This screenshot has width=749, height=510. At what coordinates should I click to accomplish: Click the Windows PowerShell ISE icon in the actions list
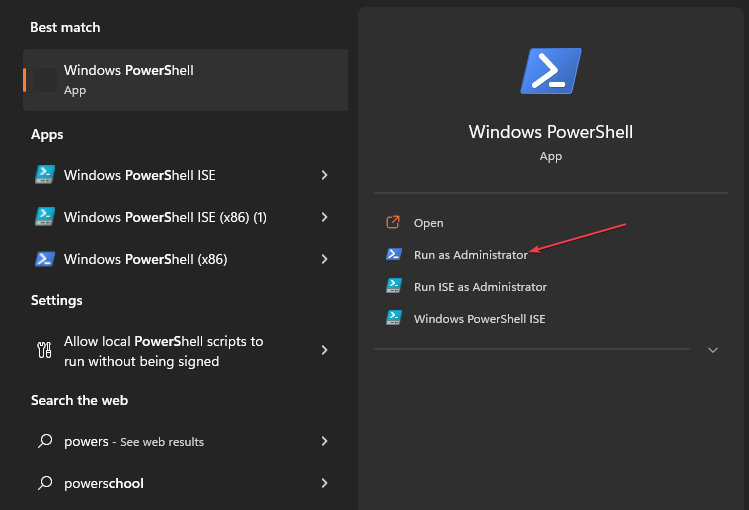pyautogui.click(x=394, y=319)
